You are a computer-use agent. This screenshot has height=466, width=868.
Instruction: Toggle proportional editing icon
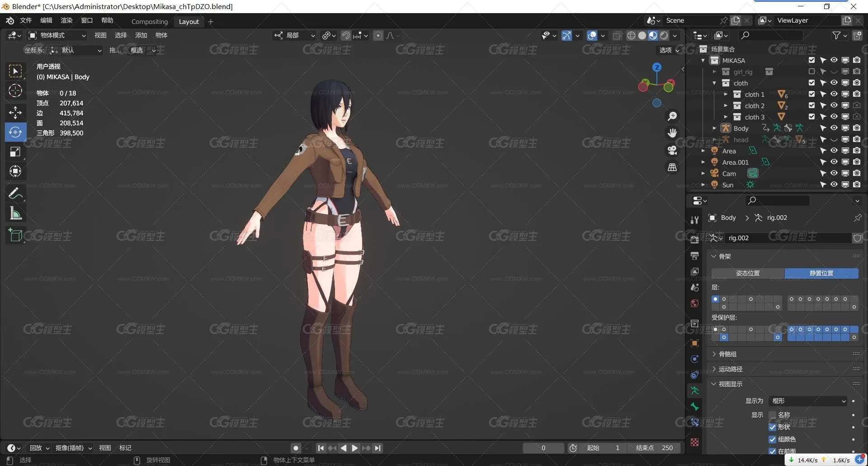pos(378,35)
